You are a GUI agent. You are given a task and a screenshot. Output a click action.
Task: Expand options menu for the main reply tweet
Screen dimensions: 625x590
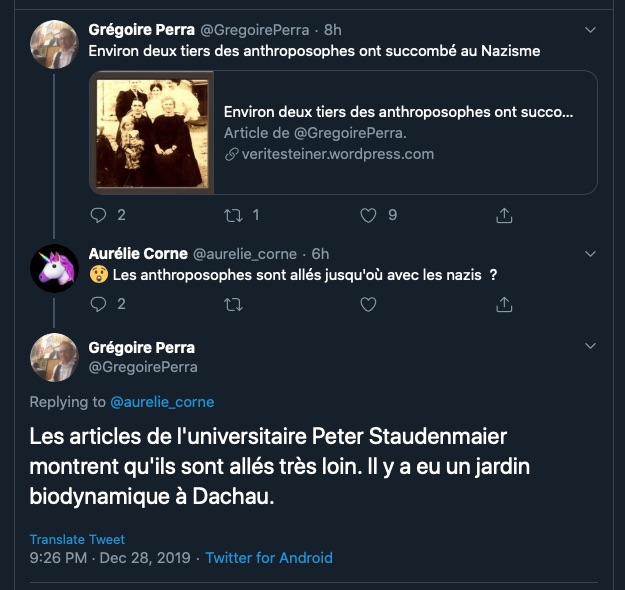pos(590,346)
